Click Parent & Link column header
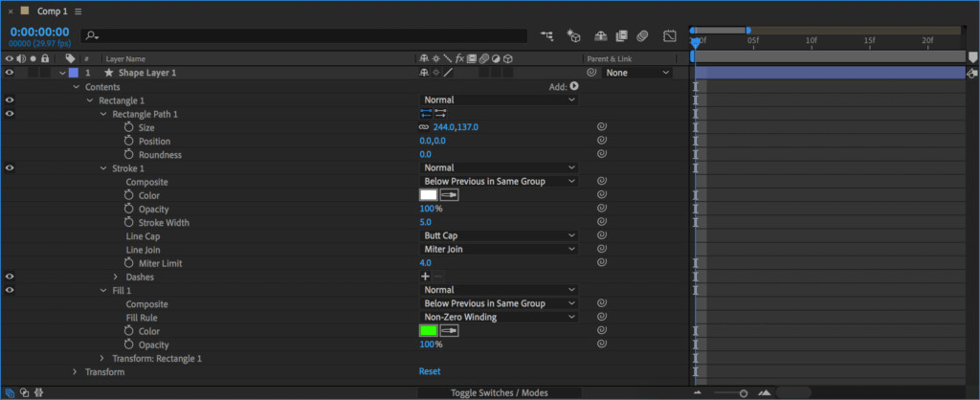The width and height of the screenshot is (980, 400). coord(610,58)
